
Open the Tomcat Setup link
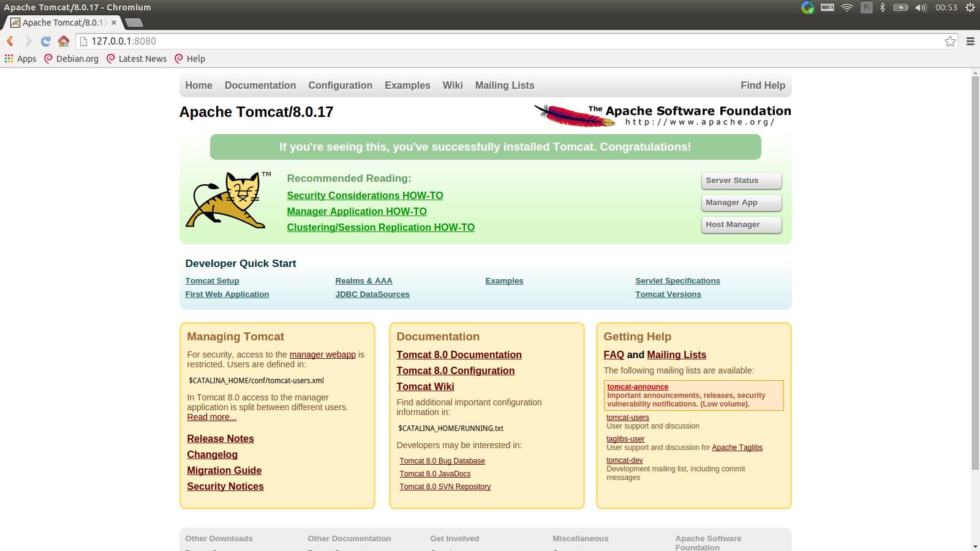[x=212, y=281]
